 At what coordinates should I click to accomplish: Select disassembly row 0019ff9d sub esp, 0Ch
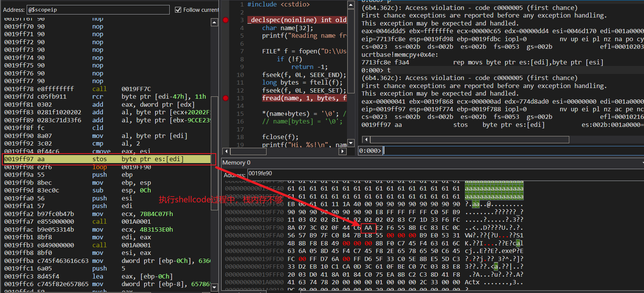107,190
